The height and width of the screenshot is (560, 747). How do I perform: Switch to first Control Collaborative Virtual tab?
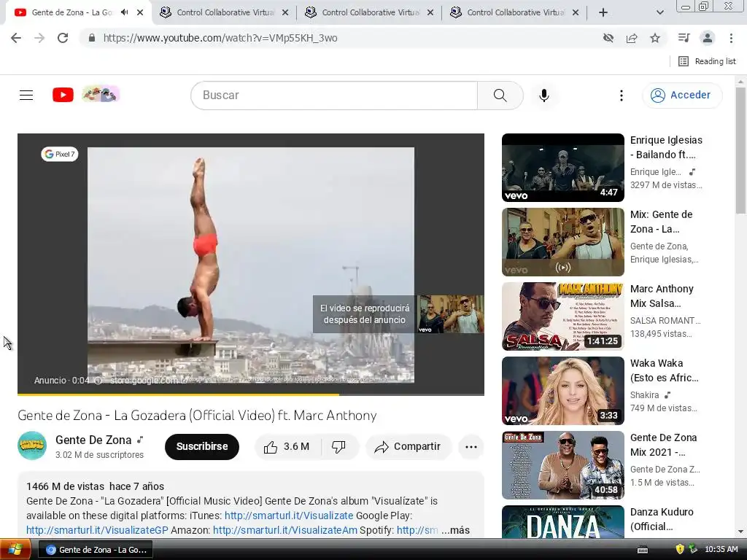tap(225, 12)
